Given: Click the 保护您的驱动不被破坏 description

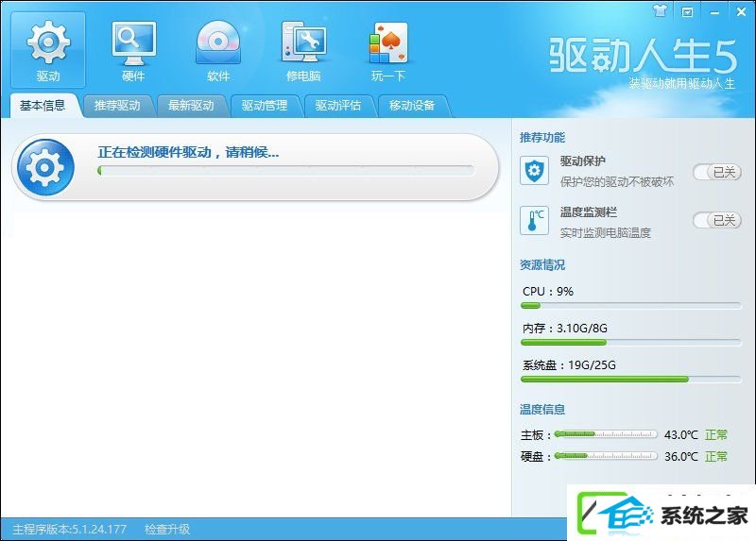Looking at the screenshot, I should [617, 182].
